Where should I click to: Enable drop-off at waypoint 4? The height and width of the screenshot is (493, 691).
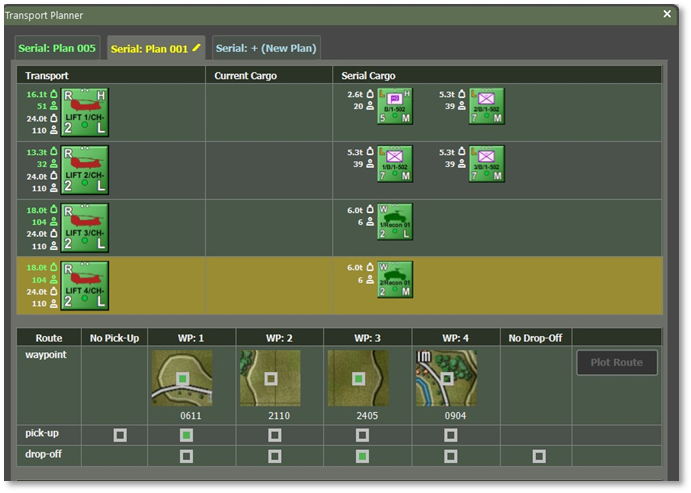click(x=450, y=456)
